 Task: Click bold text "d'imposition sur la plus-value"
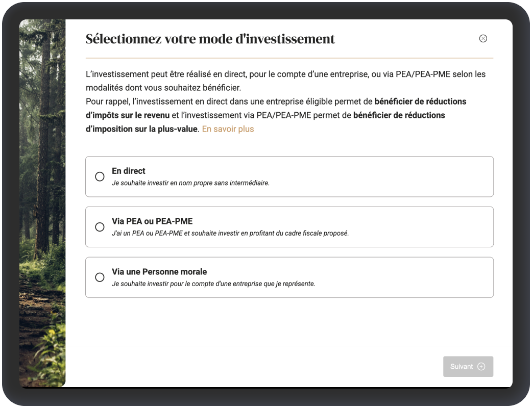click(141, 129)
